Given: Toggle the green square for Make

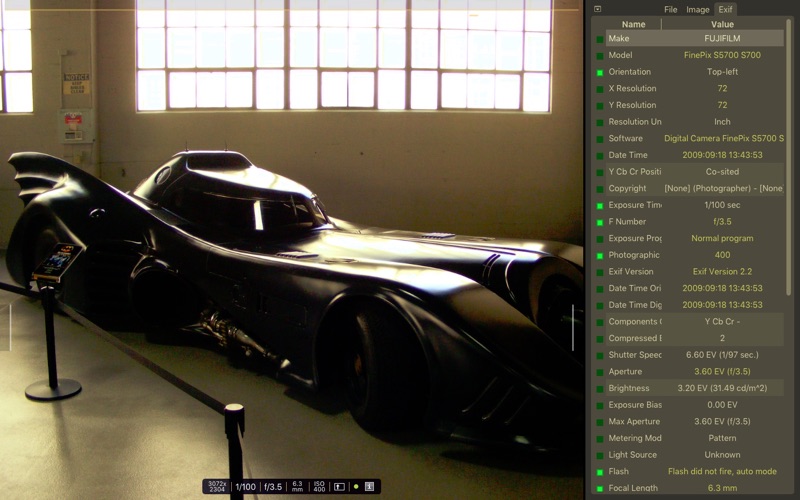Looking at the screenshot, I should click(599, 39).
